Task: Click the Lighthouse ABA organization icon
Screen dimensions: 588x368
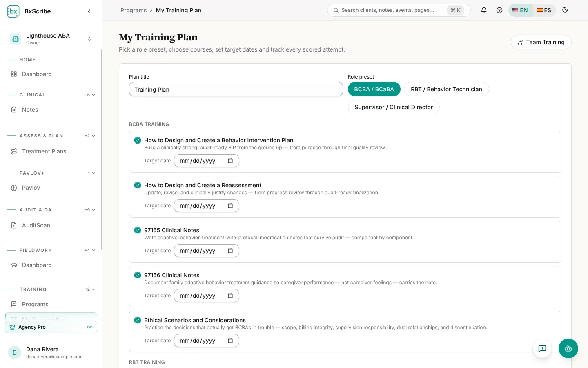Action: coord(16,39)
